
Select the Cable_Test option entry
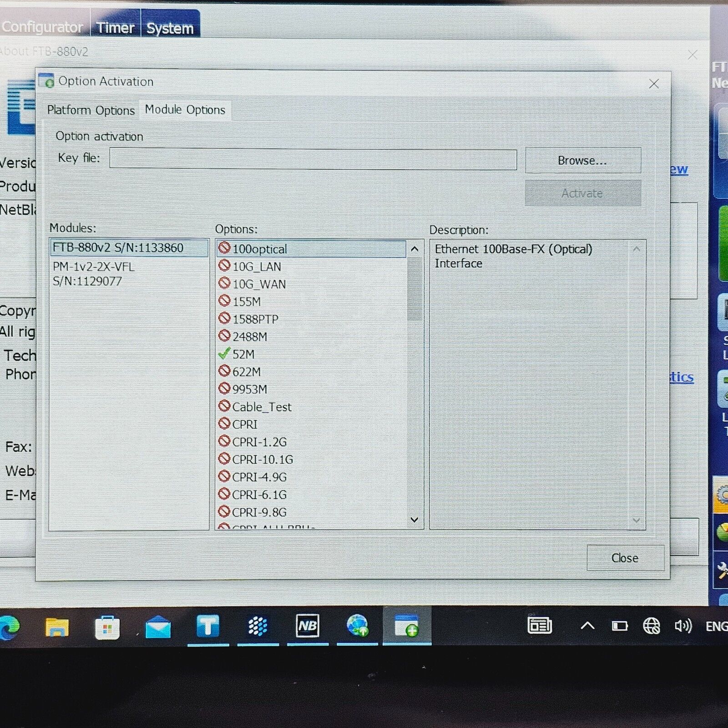coord(262,407)
